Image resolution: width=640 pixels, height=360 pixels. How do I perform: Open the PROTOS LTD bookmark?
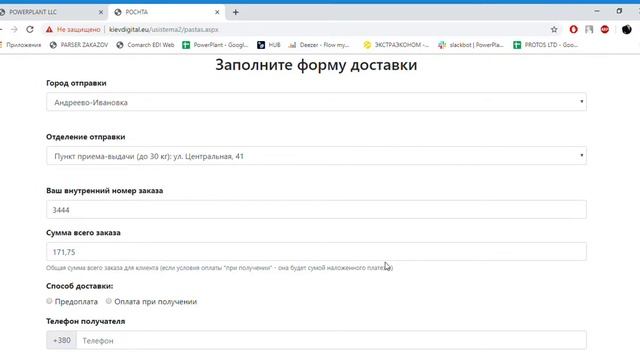coord(546,45)
